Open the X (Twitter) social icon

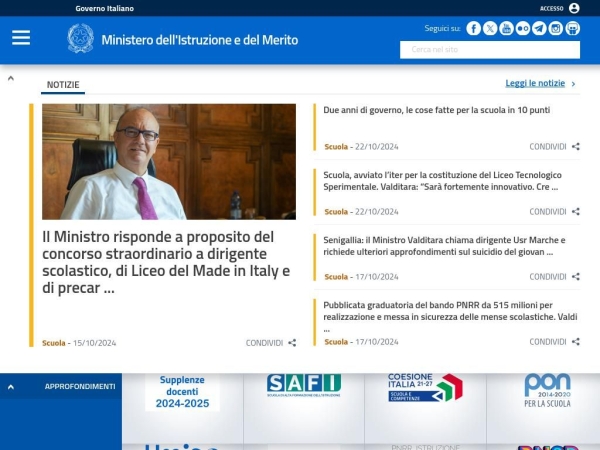click(490, 28)
